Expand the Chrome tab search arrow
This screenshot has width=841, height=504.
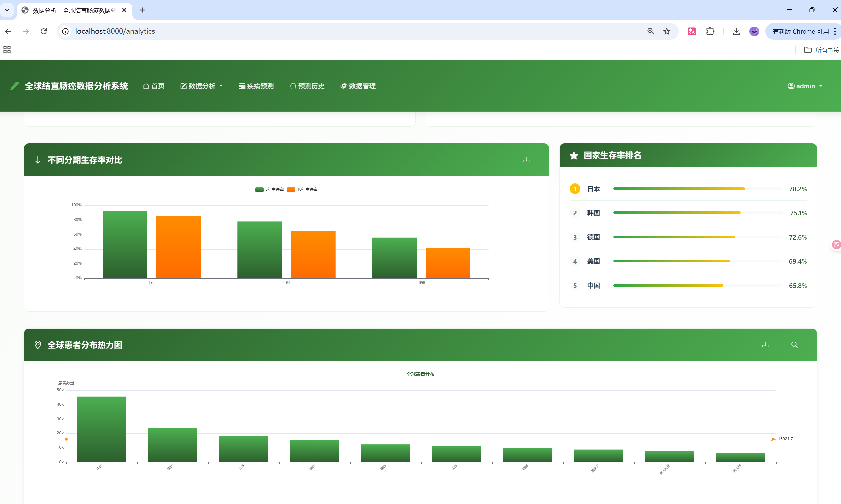coord(7,10)
